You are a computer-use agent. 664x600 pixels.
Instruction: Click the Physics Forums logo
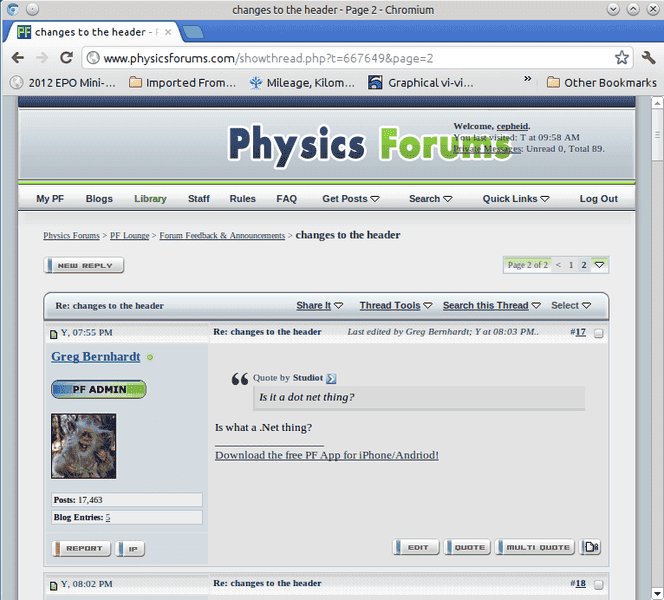(x=370, y=145)
